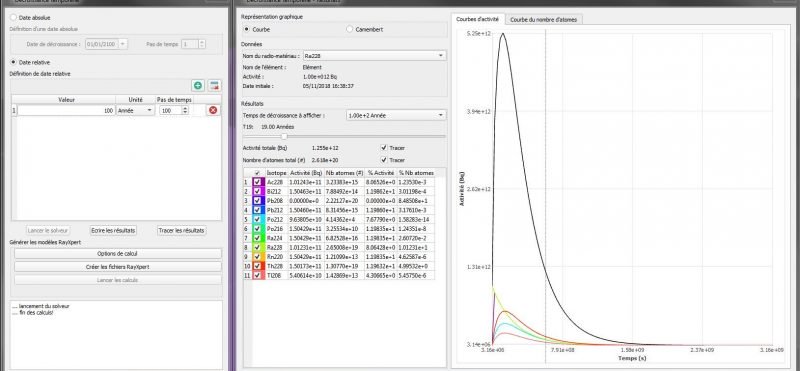
Task: Click the Options de calcul button
Action: click(117, 254)
